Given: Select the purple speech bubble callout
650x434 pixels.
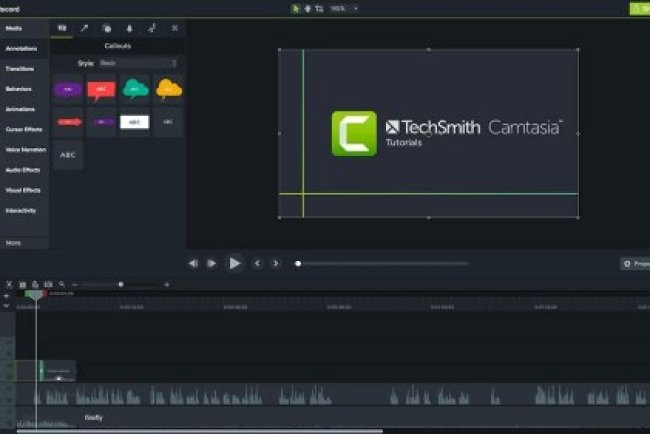Looking at the screenshot, I should pyautogui.click(x=68, y=90).
